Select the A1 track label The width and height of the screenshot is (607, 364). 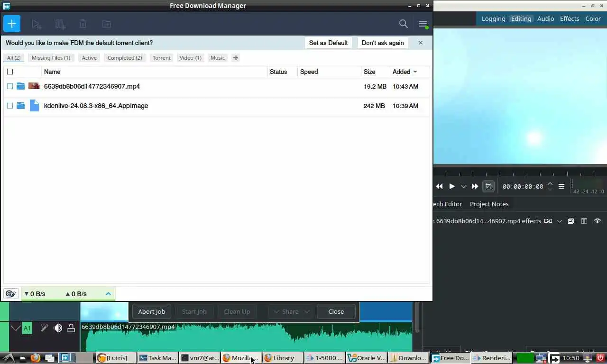click(27, 328)
